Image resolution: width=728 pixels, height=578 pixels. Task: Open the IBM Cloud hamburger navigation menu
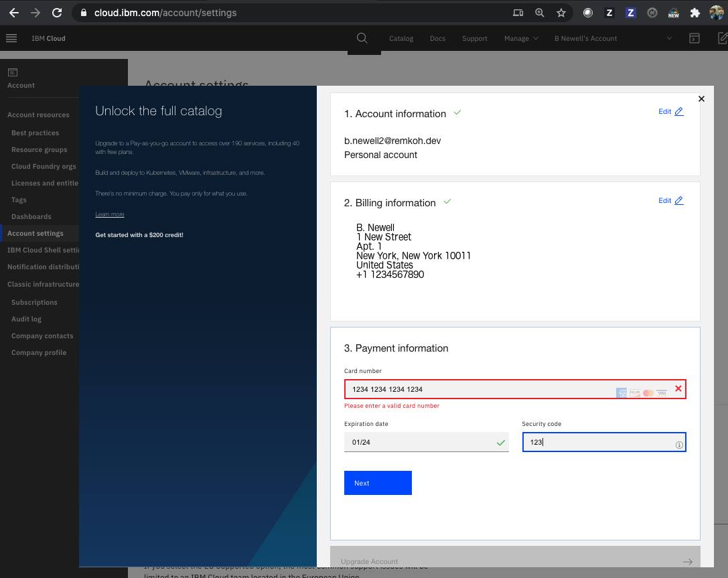click(x=11, y=38)
